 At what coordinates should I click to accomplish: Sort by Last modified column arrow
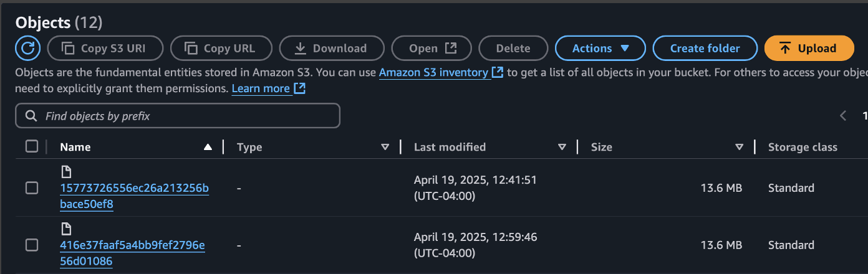click(x=562, y=147)
